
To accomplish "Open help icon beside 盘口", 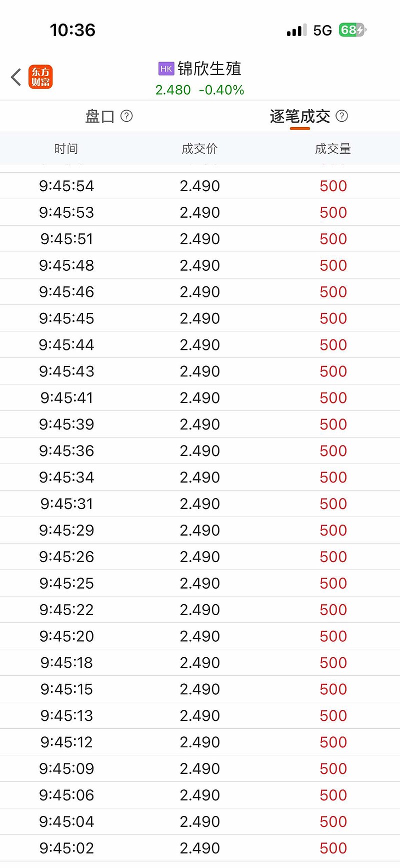I will tap(127, 116).
